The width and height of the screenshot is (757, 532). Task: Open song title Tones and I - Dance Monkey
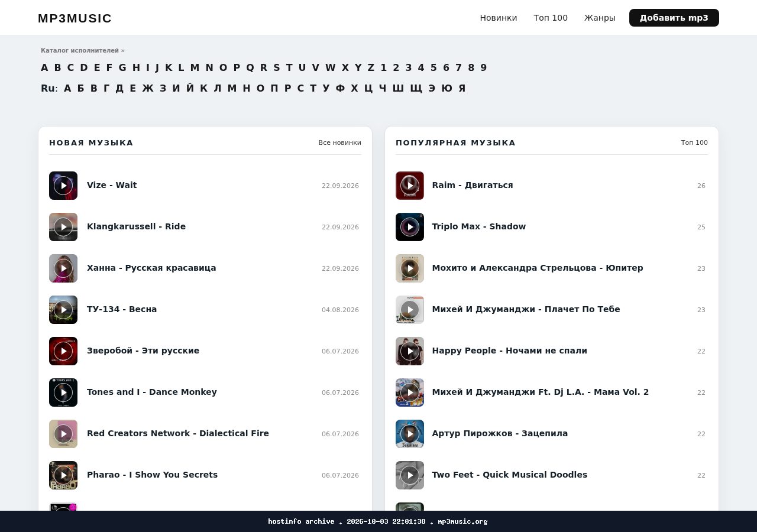(152, 392)
